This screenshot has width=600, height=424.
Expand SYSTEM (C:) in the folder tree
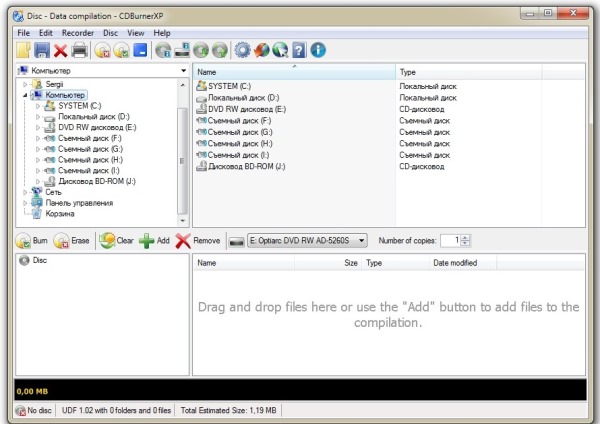click(38, 106)
